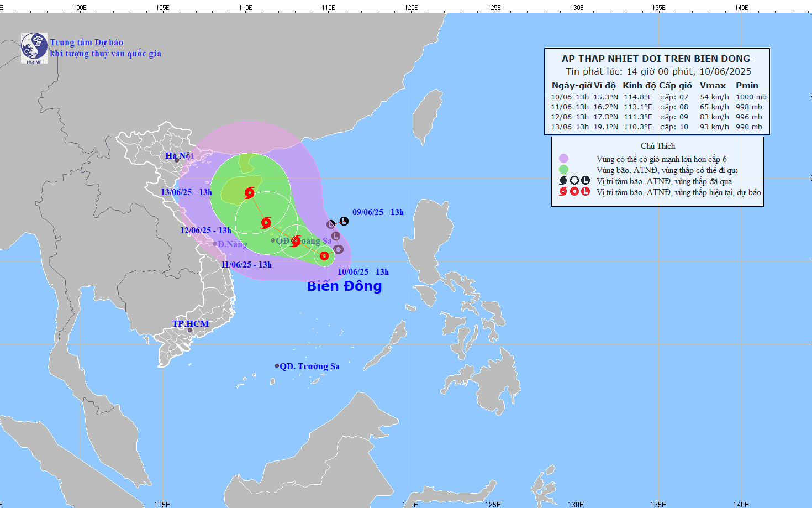Click the '120E' longitude label on top axis
Screen dimensions: 812x508
[410, 8]
